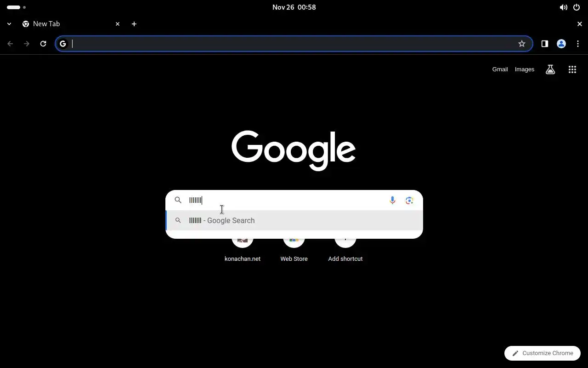
Task: Open Search Labs flask icon
Action: tap(550, 69)
